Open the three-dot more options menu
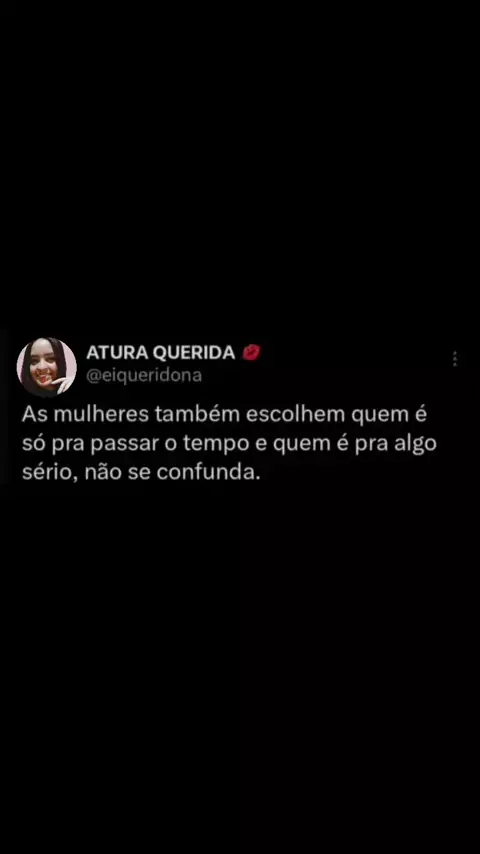The width and height of the screenshot is (480, 854). 454,359
